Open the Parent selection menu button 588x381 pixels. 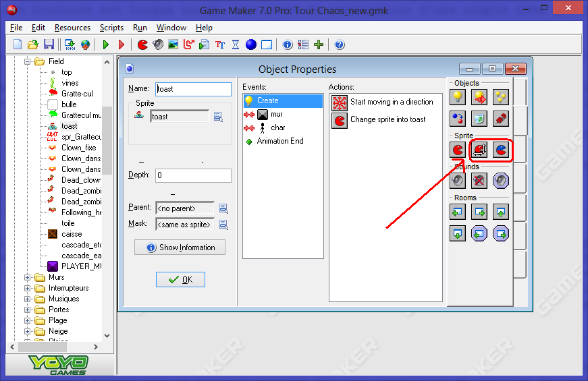223,208
